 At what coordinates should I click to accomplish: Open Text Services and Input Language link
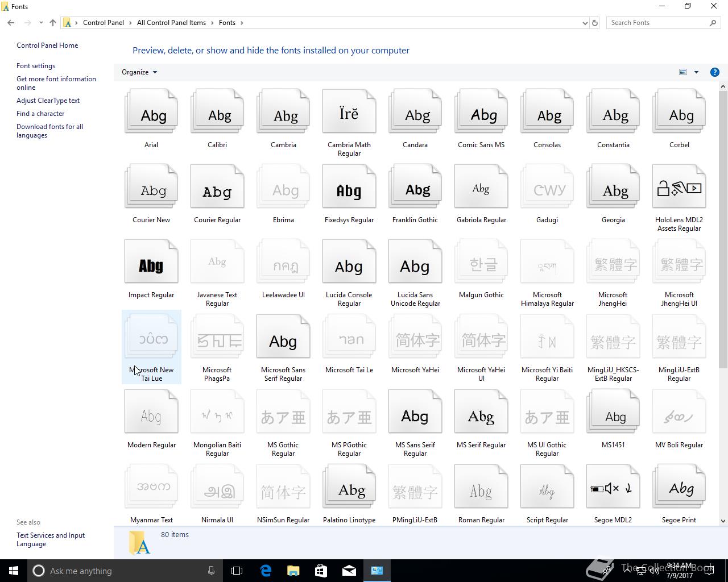click(x=51, y=539)
